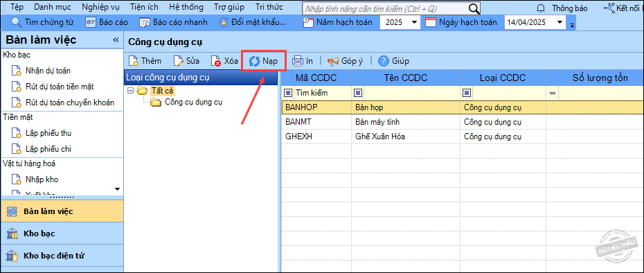
Task: Collapse the Tất cả tree node
Action: (x=131, y=91)
